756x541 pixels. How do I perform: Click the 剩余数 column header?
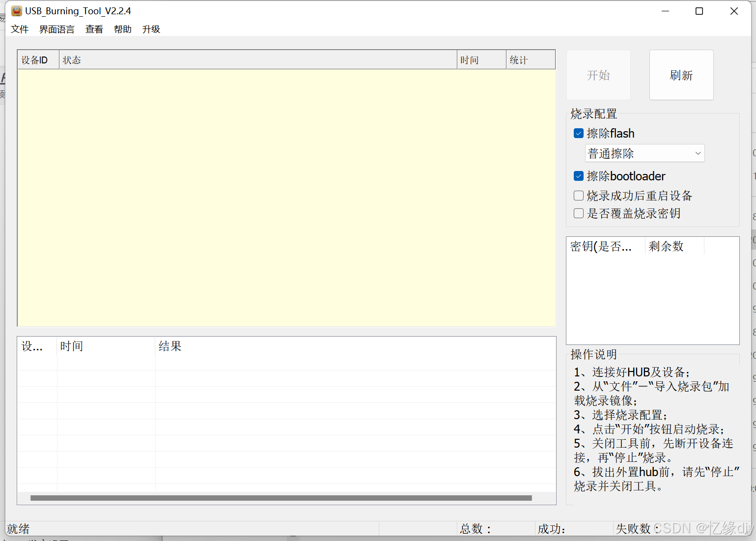[674, 246]
